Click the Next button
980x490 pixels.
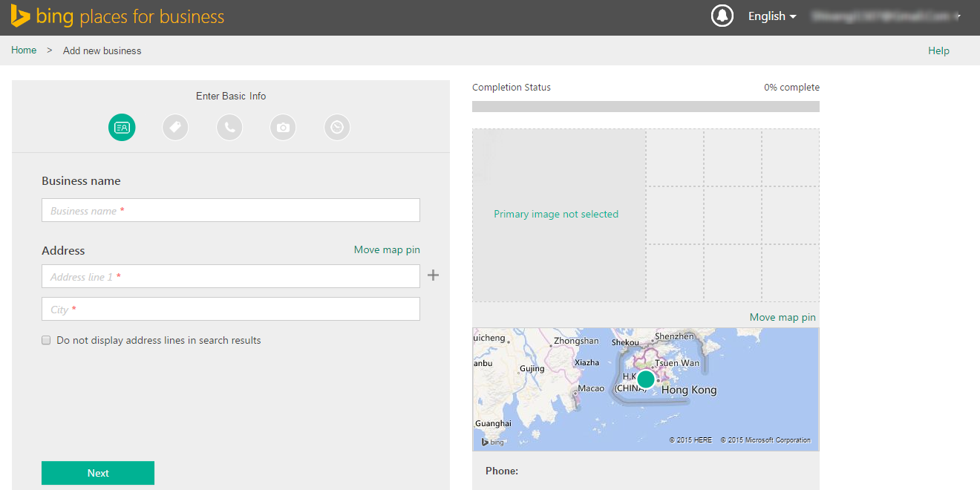tap(98, 473)
